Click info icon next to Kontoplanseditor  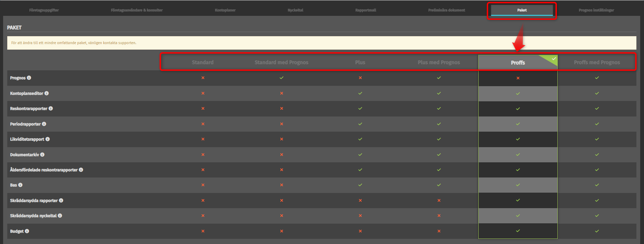(x=47, y=93)
